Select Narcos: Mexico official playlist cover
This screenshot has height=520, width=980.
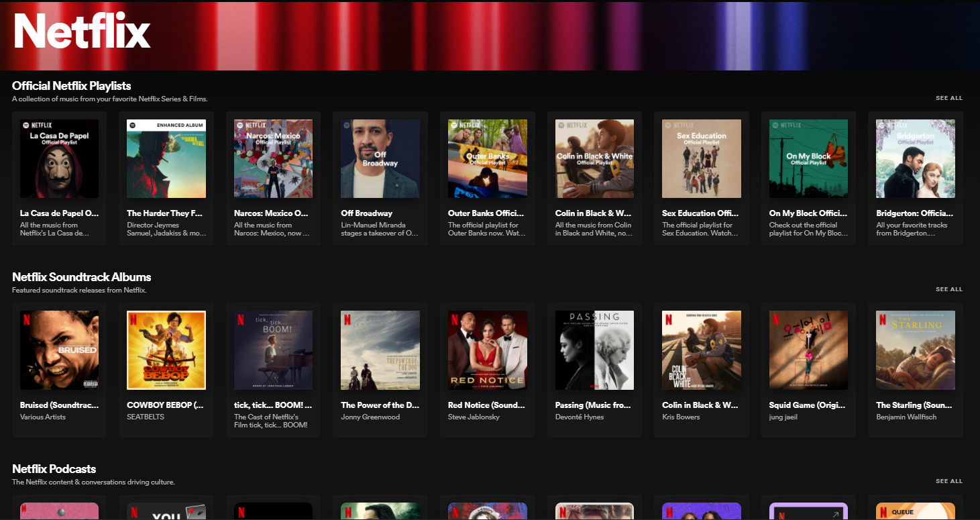(273, 159)
